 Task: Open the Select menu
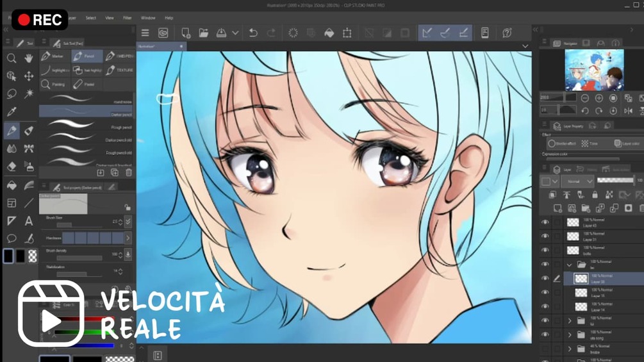(x=91, y=18)
